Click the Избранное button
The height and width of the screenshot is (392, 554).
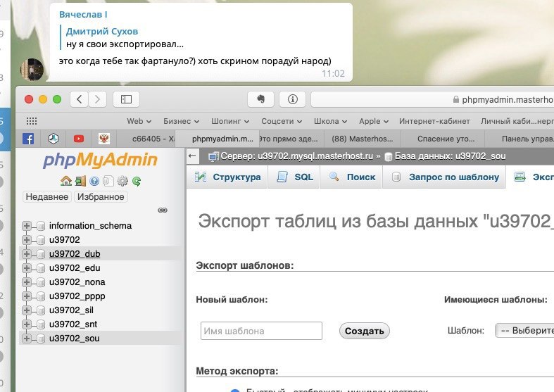(x=101, y=197)
